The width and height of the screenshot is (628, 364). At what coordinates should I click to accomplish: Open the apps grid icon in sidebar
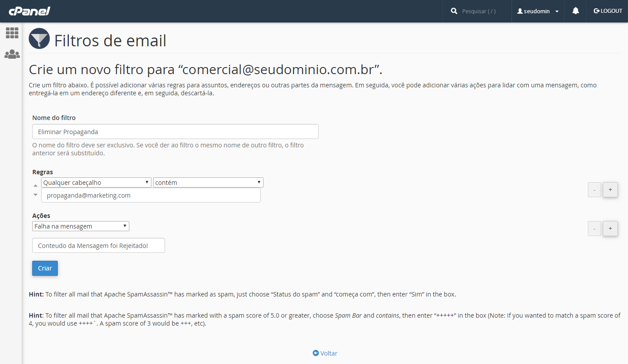pos(12,33)
